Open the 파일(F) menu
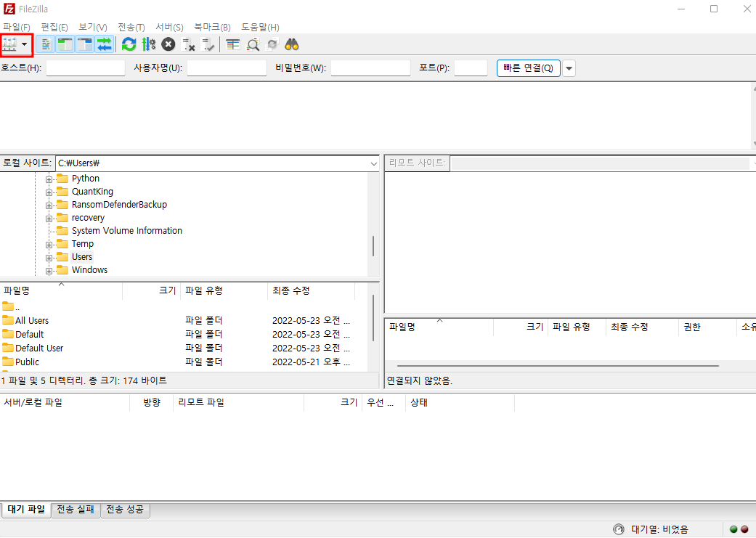The height and width of the screenshot is (538, 756). click(17, 28)
